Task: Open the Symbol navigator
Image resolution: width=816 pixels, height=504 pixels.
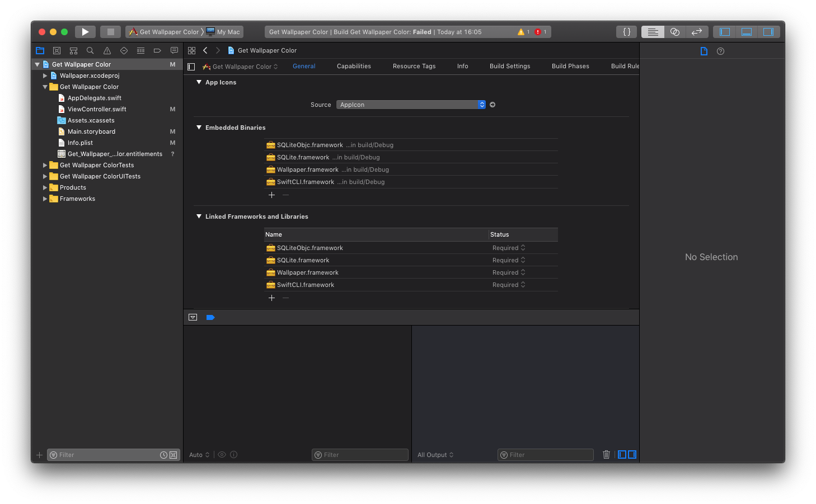Action: tap(73, 50)
